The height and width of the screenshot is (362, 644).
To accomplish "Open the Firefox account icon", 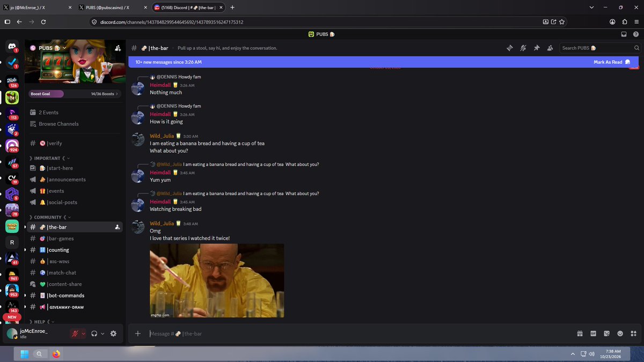I will 612,22.
